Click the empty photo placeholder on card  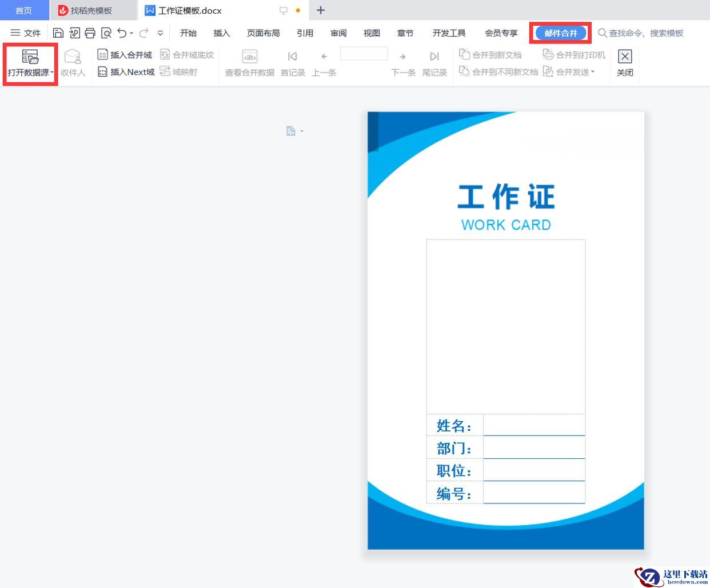click(x=506, y=326)
